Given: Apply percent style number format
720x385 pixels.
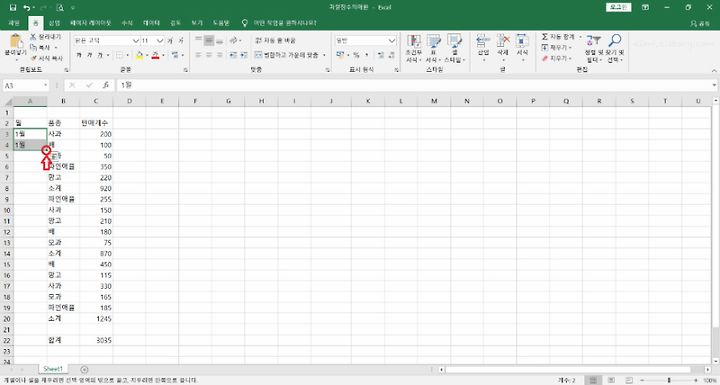Looking at the screenshot, I should [356, 55].
